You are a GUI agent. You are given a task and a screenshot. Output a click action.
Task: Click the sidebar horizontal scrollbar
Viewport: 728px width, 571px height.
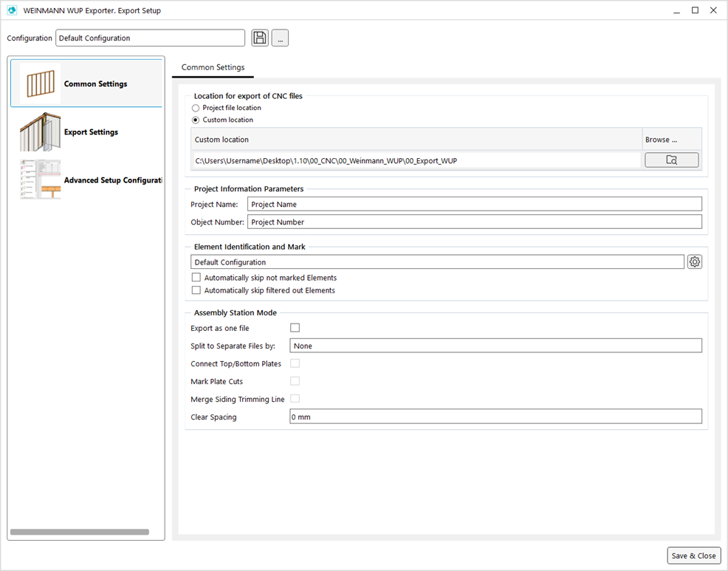[80, 532]
